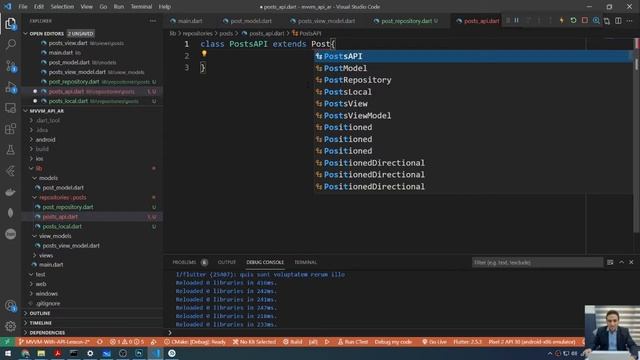The height and width of the screenshot is (360, 640).
Task: Click the remote window green status icon
Action: [x=7, y=342]
